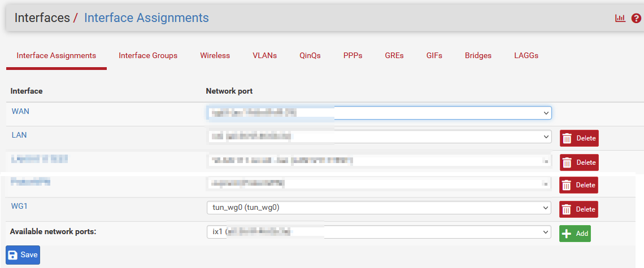Go to the Bridges tab
Viewport: 644px width, 268px height.
pos(478,56)
